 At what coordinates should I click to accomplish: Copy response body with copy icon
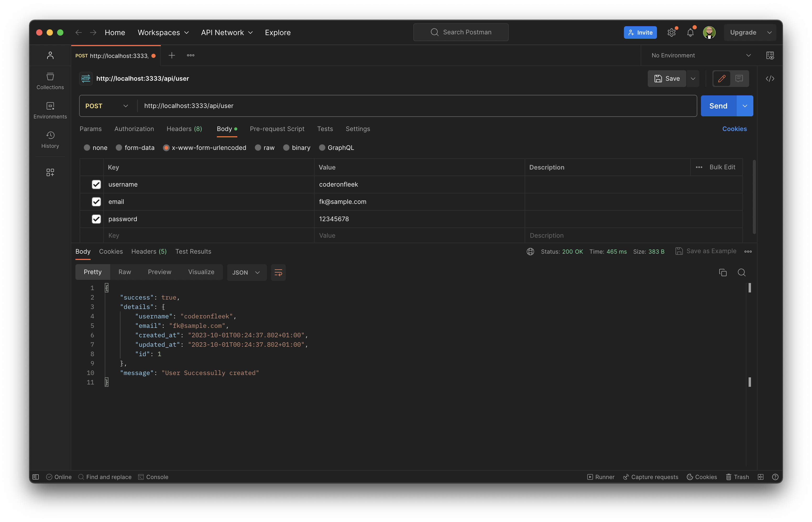click(x=723, y=273)
